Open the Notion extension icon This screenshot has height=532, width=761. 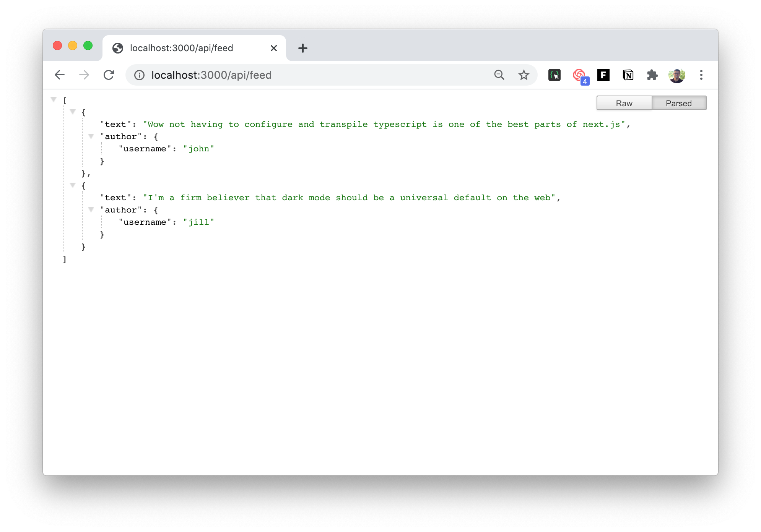click(x=628, y=75)
